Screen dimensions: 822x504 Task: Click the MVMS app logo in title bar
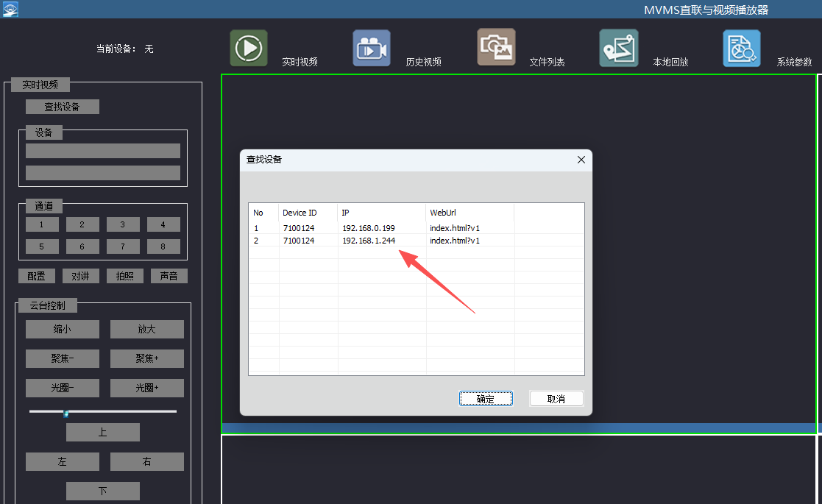click(x=10, y=9)
